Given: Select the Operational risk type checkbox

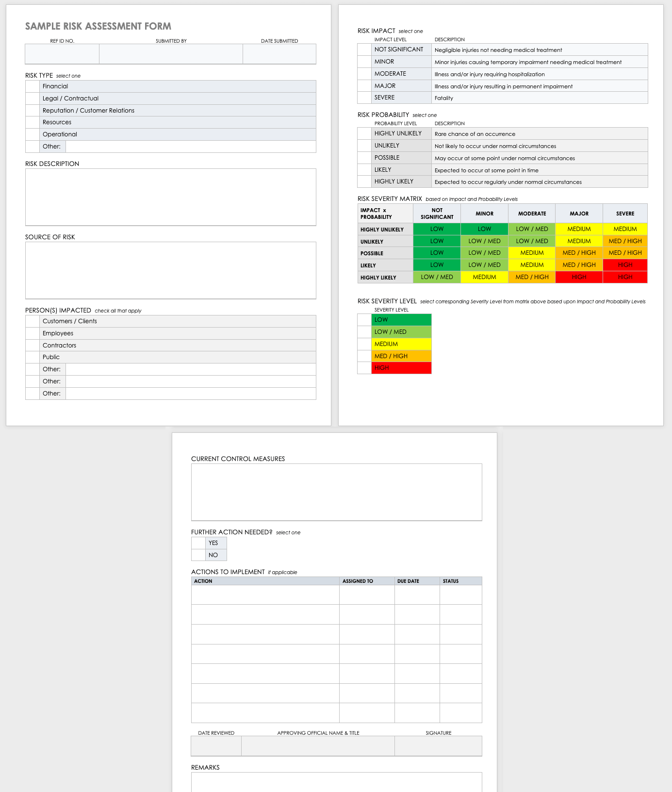Looking at the screenshot, I should click(33, 134).
